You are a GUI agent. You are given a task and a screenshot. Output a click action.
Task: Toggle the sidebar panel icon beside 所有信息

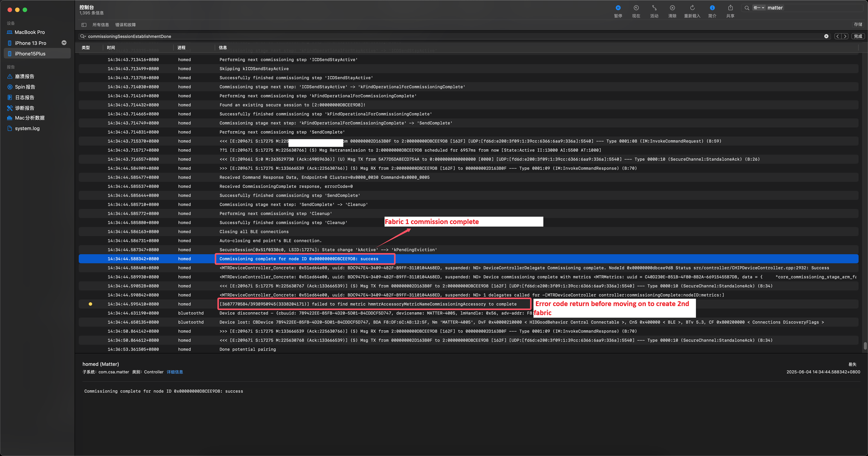pos(84,25)
